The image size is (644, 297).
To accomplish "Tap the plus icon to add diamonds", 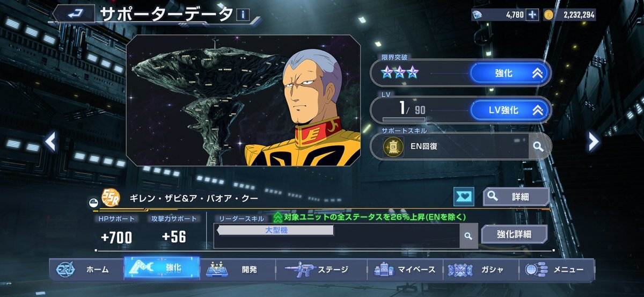I will pos(532,15).
